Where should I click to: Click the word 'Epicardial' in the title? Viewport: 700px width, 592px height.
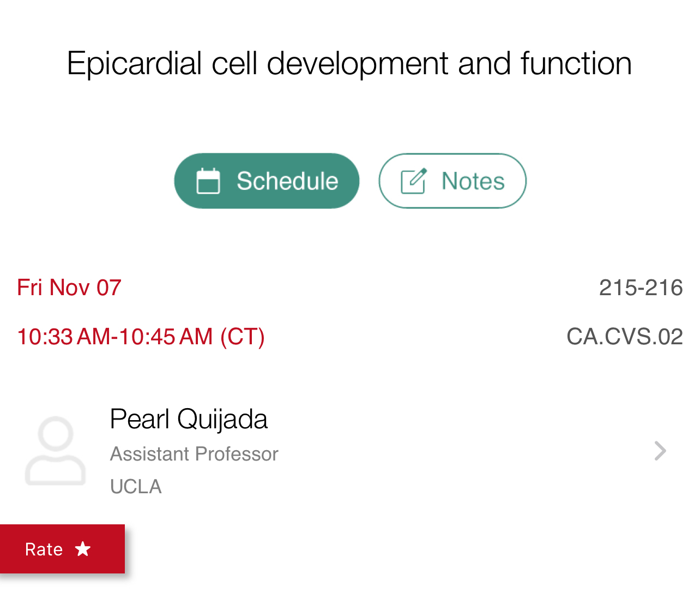pyautogui.click(x=135, y=63)
